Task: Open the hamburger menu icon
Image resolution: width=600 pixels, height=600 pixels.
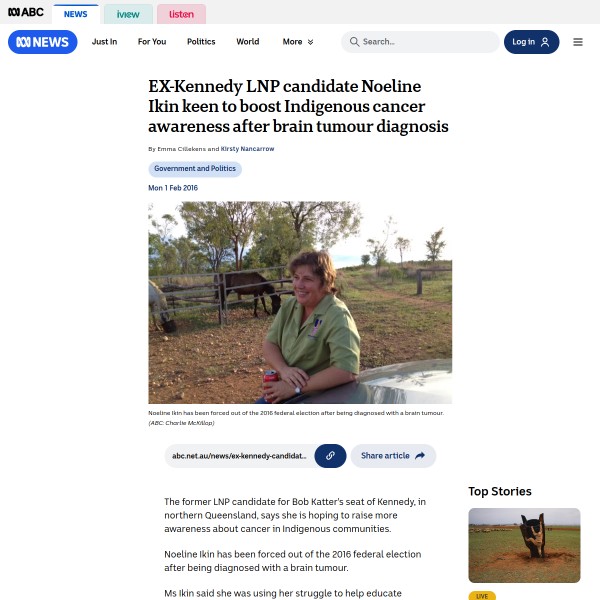Action: (x=578, y=42)
